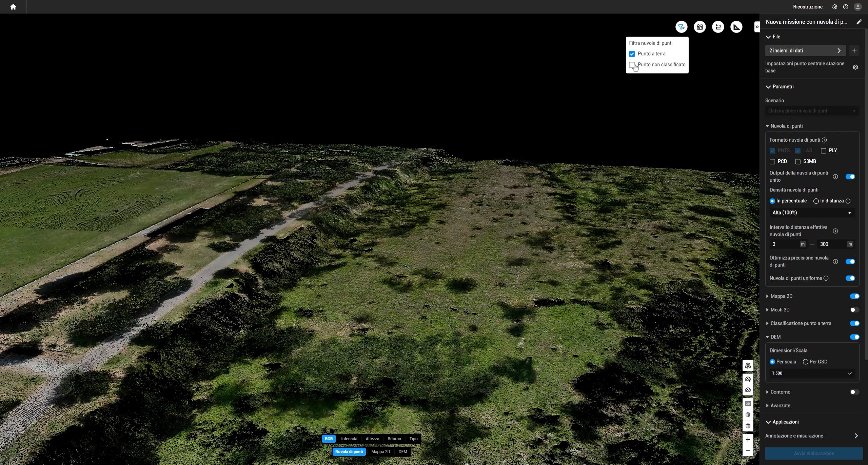Switch viewport to 2D view icon
This screenshot has width=868, height=465.
[x=748, y=404]
